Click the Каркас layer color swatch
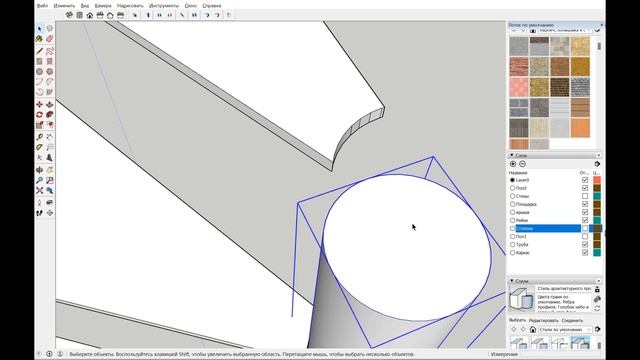640x360 pixels. pos(597,253)
